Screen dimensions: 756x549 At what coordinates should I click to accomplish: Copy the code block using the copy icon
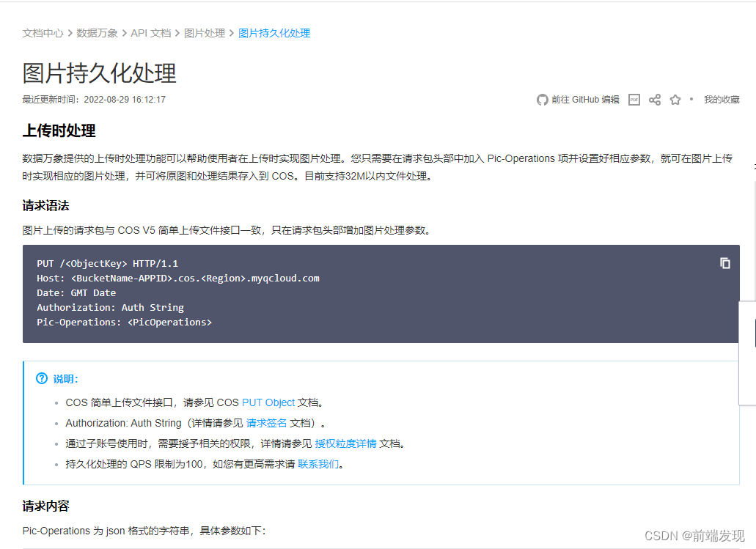724,262
